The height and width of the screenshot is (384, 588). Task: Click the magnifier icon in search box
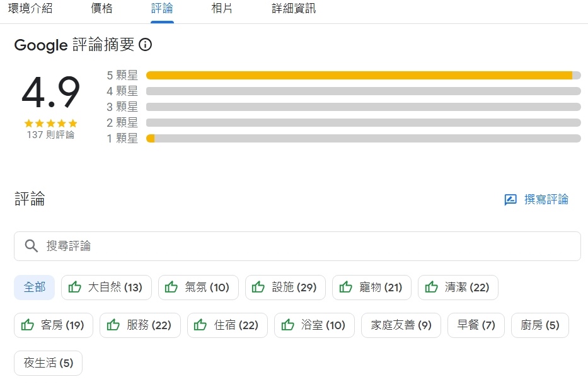(x=32, y=246)
